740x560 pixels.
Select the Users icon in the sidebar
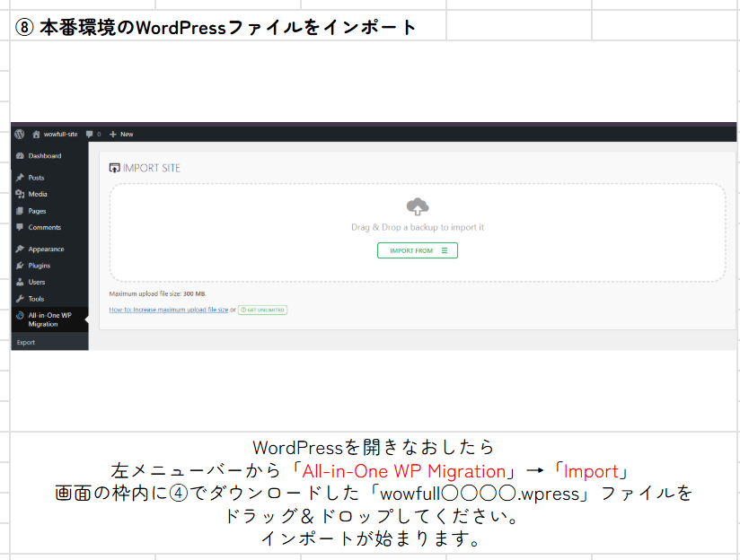19,282
